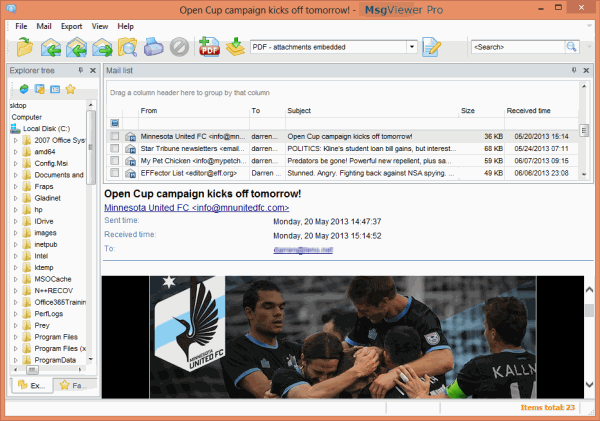Click the message icon of My Pet Chicken row
Image resolution: width=600 pixels, height=421 pixels.
tap(130, 161)
